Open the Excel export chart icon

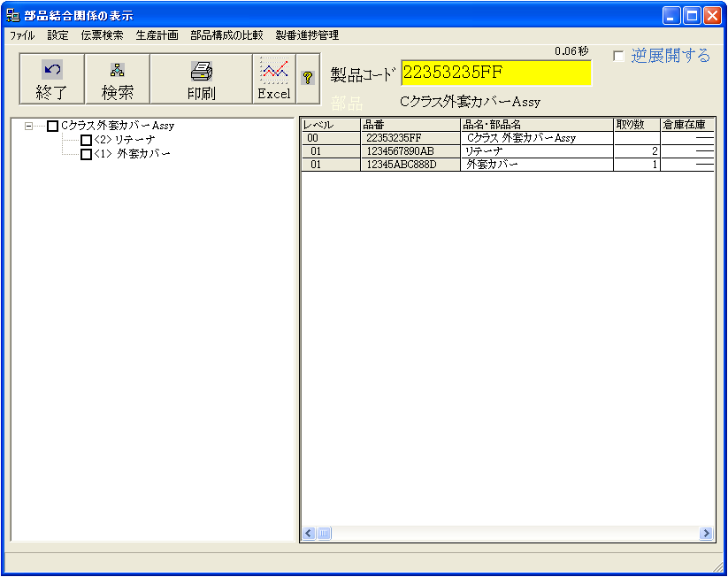click(273, 72)
